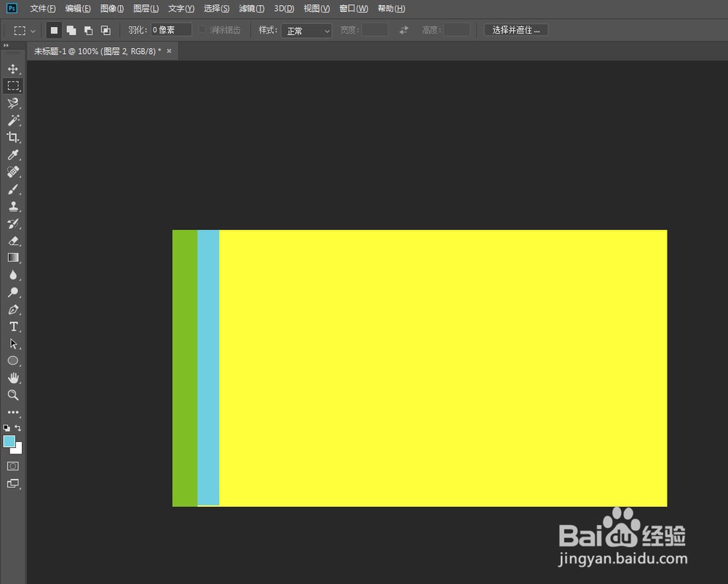Screen dimensions: 728x584
Task: Click the Photoshop Ps logo icon
Action: [12, 8]
